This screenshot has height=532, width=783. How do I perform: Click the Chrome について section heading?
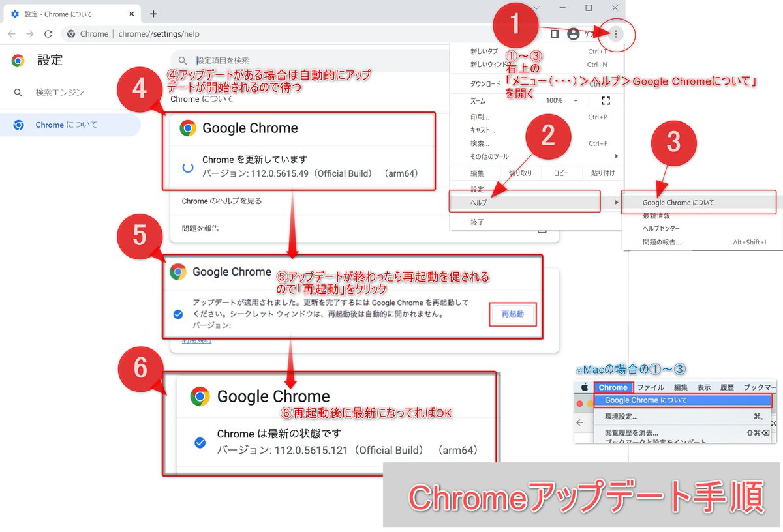tap(202, 99)
